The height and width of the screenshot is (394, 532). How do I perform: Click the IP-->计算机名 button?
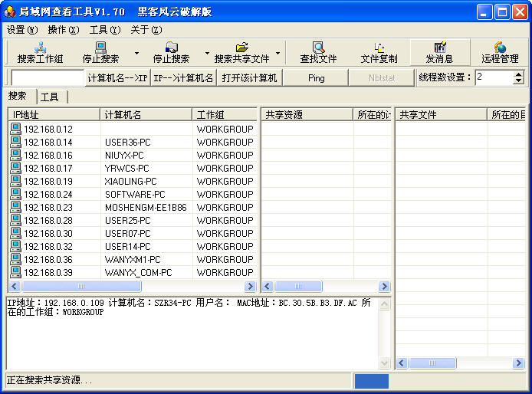click(x=183, y=77)
